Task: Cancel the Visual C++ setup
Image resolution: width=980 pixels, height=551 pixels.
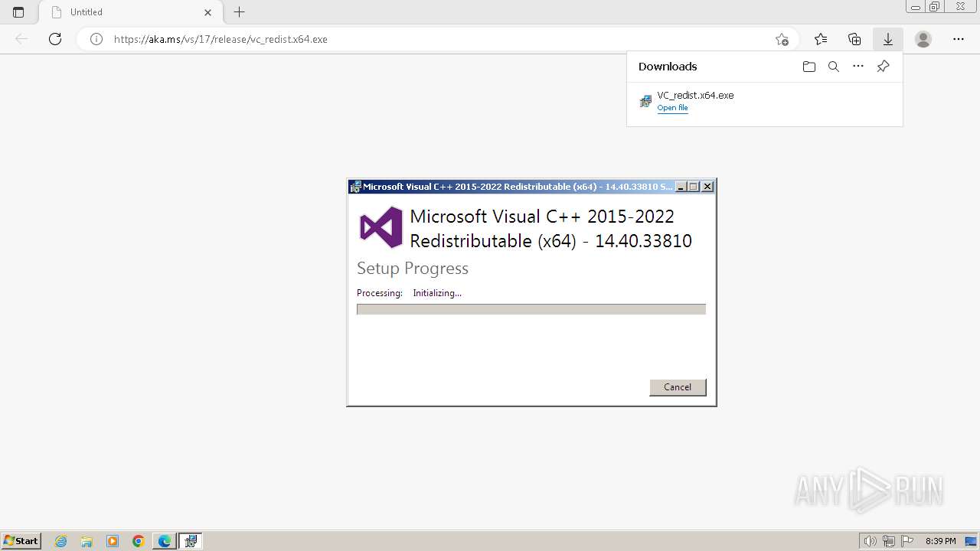Action: 678,387
